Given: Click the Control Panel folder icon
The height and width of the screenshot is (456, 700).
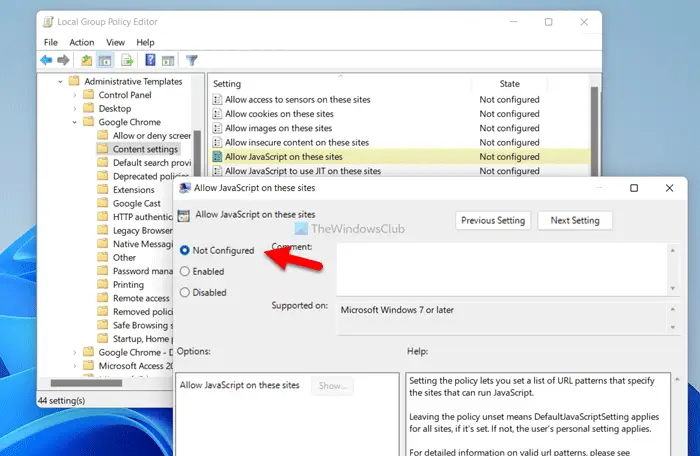Looking at the screenshot, I should [89, 95].
